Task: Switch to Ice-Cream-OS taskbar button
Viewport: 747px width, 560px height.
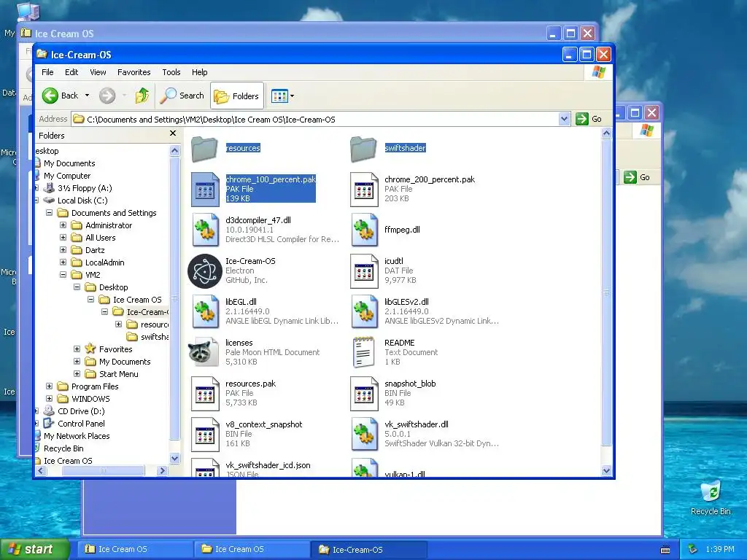Action: [x=369, y=550]
